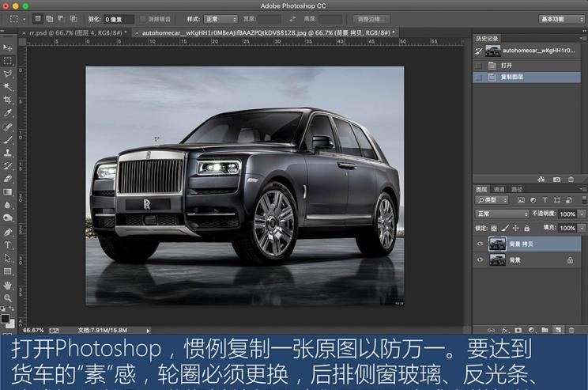Screen dimensions: 588x390
Task: Select the Crop tool
Action: 7,100
